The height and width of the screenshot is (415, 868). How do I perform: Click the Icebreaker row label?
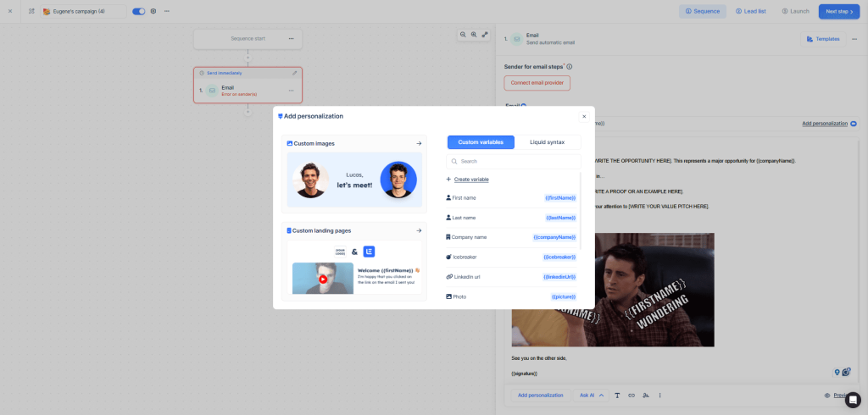point(465,257)
